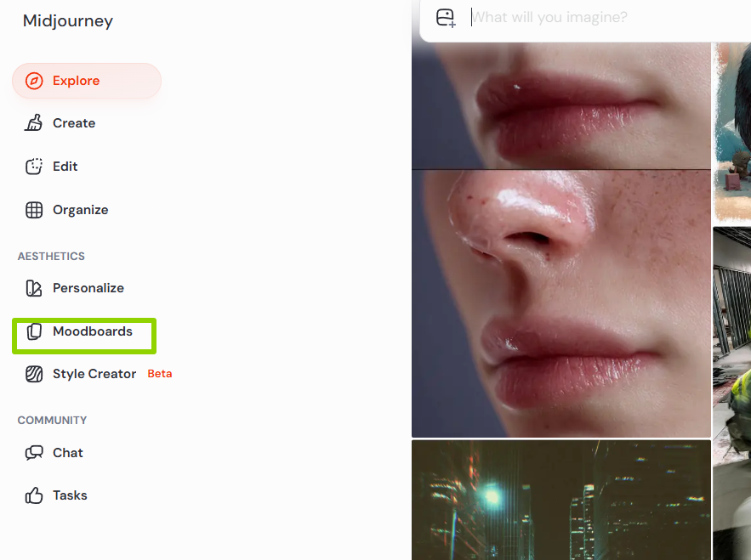The width and height of the screenshot is (751, 560).
Task: Open the close-up nose and lips image
Action: tap(560, 303)
